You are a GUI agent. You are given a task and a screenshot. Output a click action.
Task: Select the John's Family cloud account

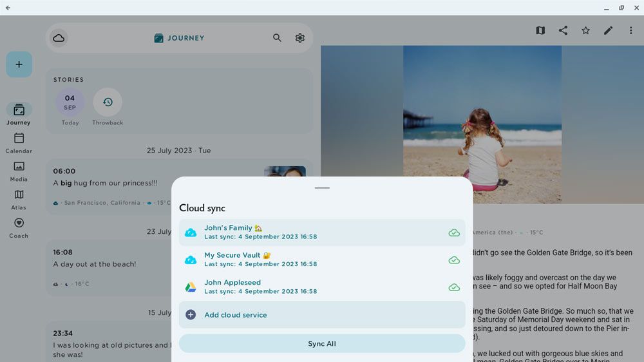point(322,232)
